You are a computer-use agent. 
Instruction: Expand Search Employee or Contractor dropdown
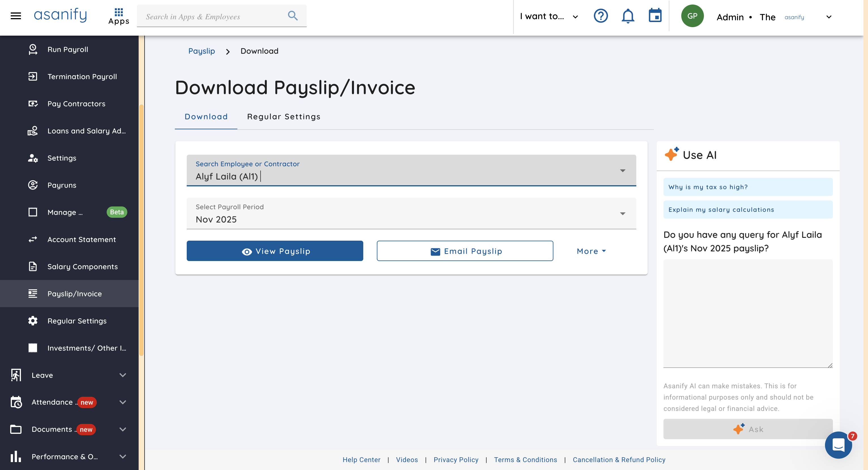622,171
